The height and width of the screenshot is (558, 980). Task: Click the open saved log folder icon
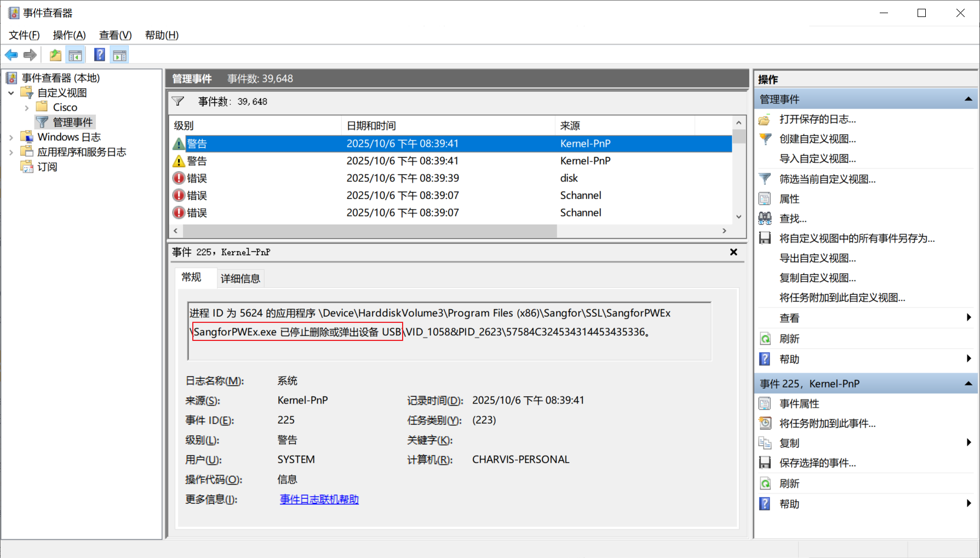[x=765, y=119]
